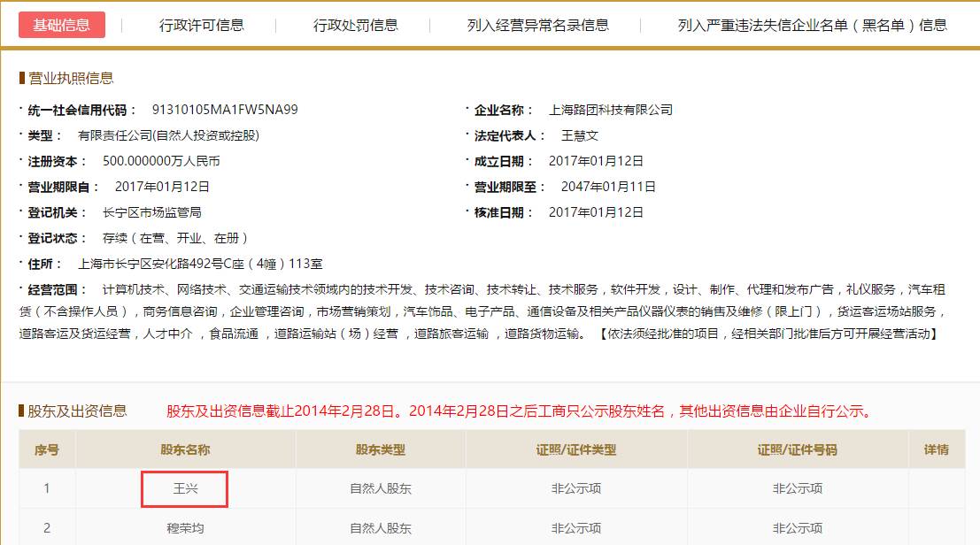Click the 证照/证件类型 column header
Viewport: 980px width, 545px height.
click(x=575, y=449)
